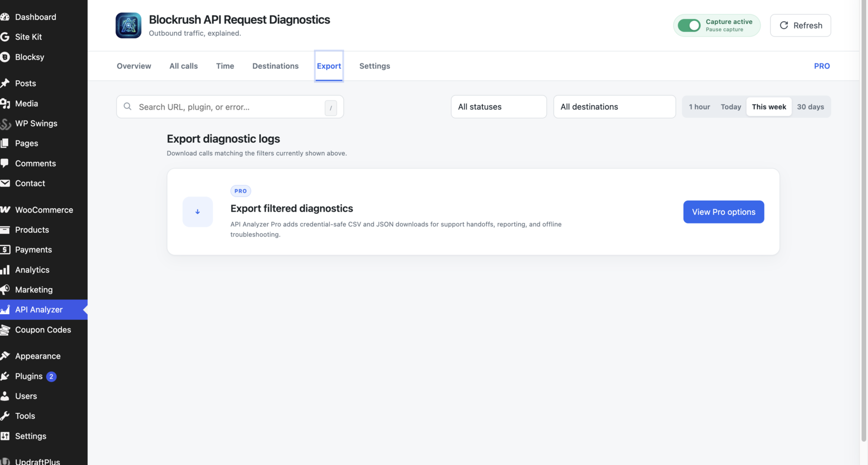Open the Destinations tab

276,66
